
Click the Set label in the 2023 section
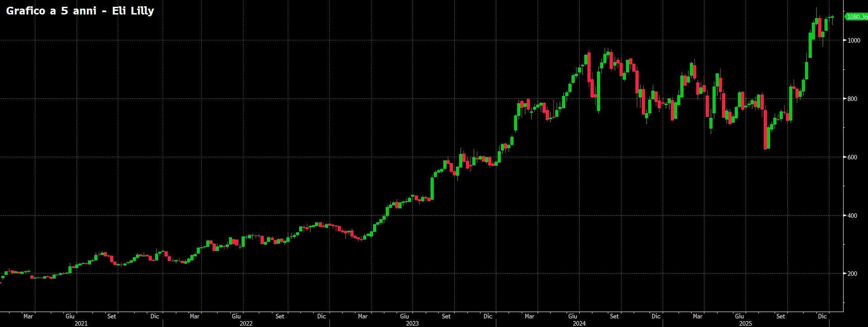click(446, 316)
